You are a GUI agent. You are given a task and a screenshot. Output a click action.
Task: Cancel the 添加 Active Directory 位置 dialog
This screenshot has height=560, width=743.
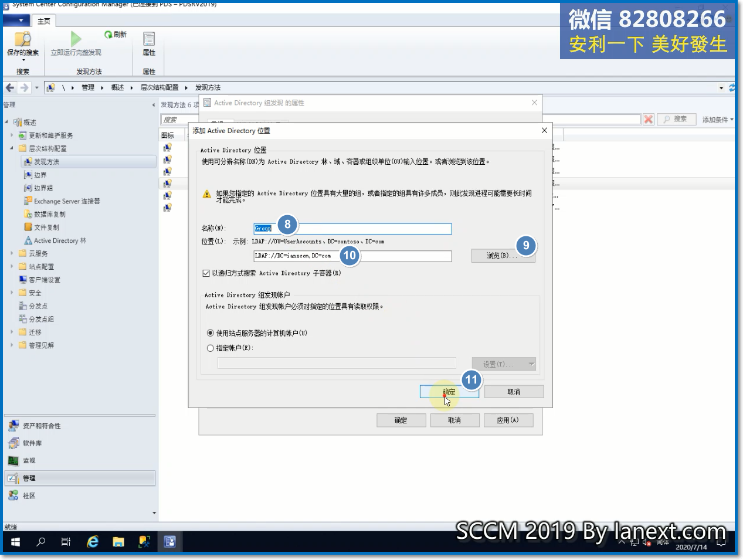[514, 392]
